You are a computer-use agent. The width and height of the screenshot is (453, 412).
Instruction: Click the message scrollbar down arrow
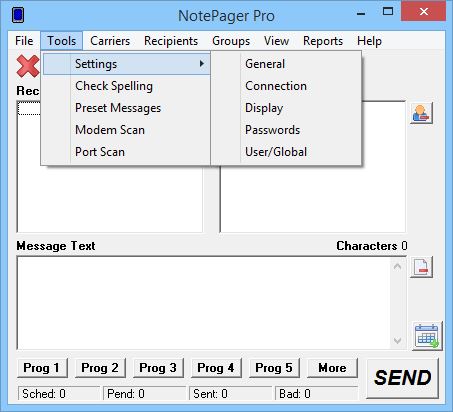(397, 340)
